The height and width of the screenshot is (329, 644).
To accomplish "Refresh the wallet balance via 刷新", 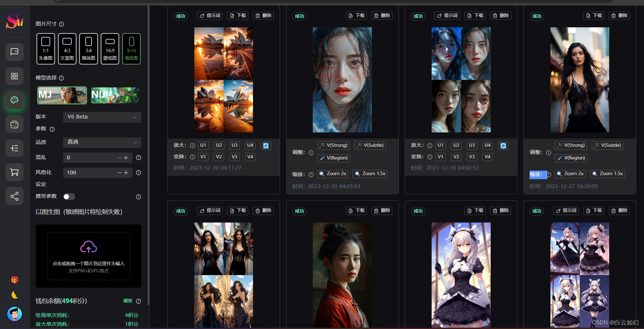I will 128,301.
